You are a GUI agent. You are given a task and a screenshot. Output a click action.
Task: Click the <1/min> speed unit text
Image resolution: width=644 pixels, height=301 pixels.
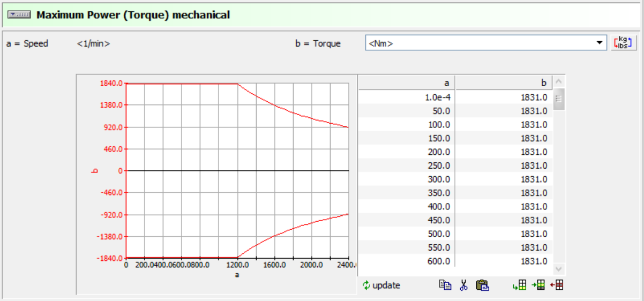94,43
